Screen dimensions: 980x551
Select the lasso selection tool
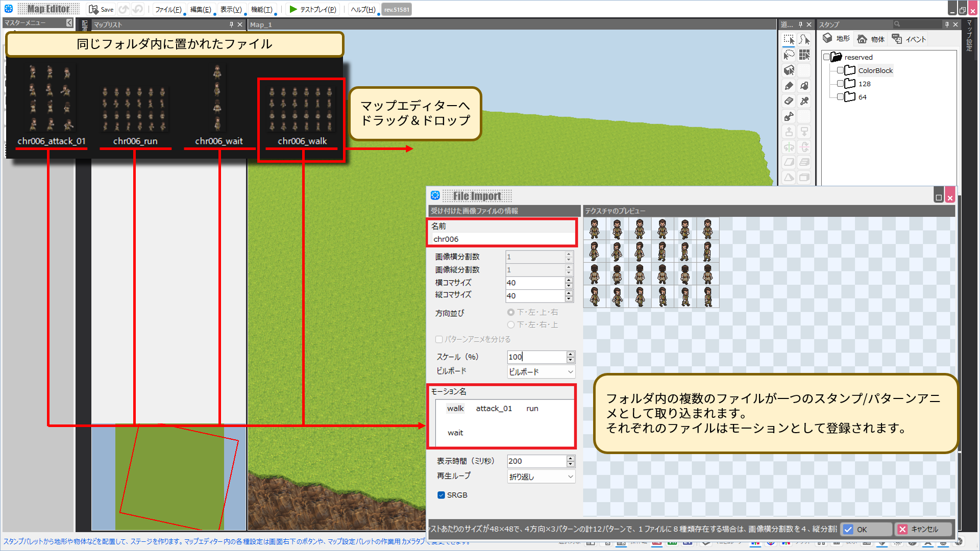tap(789, 55)
